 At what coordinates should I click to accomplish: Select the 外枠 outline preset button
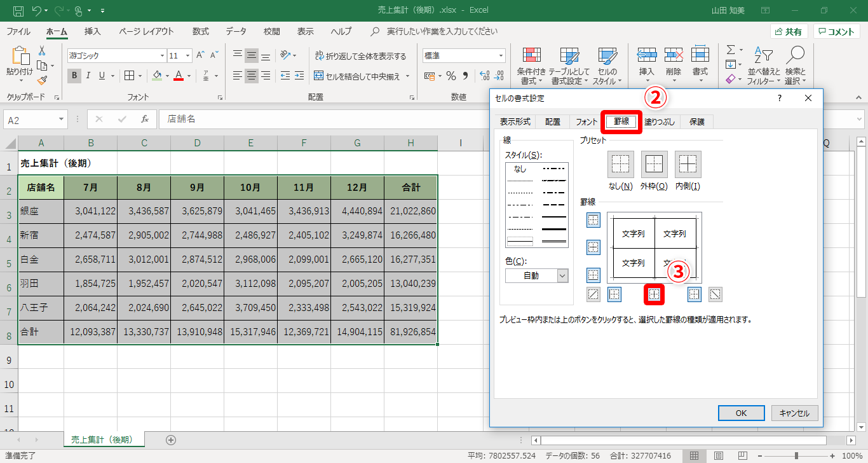(654, 164)
